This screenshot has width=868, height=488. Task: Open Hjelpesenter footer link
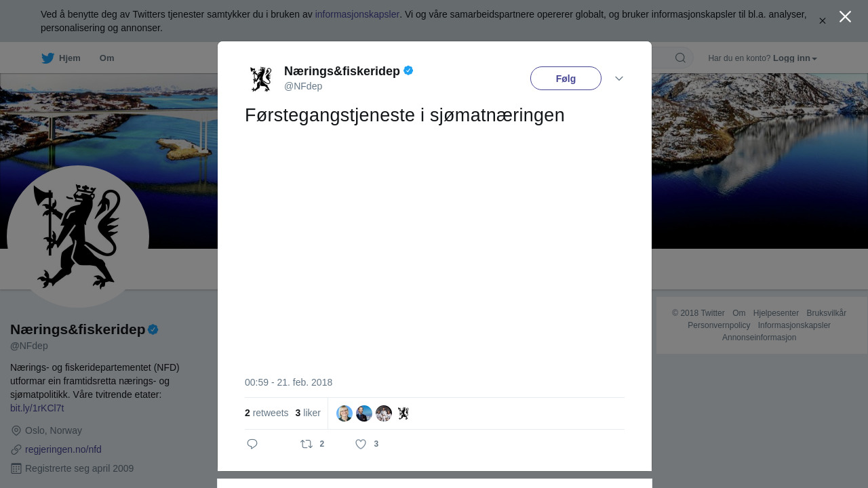pyautogui.click(x=776, y=313)
